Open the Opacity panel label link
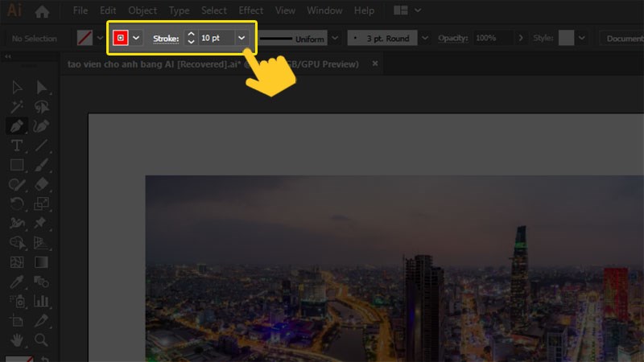 point(452,38)
